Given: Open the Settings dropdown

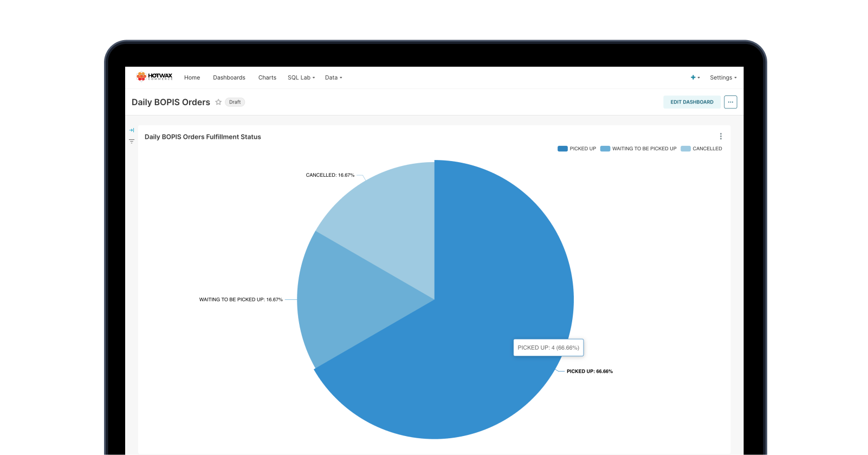Looking at the screenshot, I should (723, 78).
